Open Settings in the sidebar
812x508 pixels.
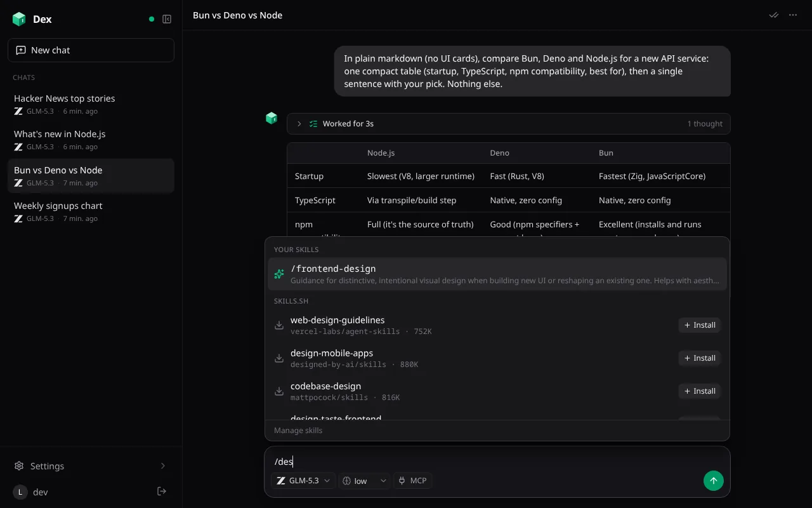pos(91,466)
